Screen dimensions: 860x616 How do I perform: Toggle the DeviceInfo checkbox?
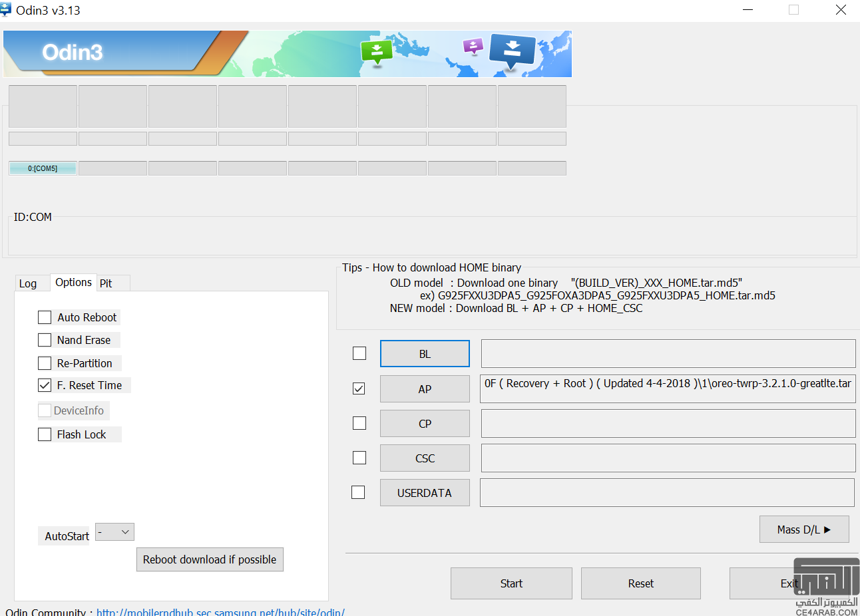(45, 410)
